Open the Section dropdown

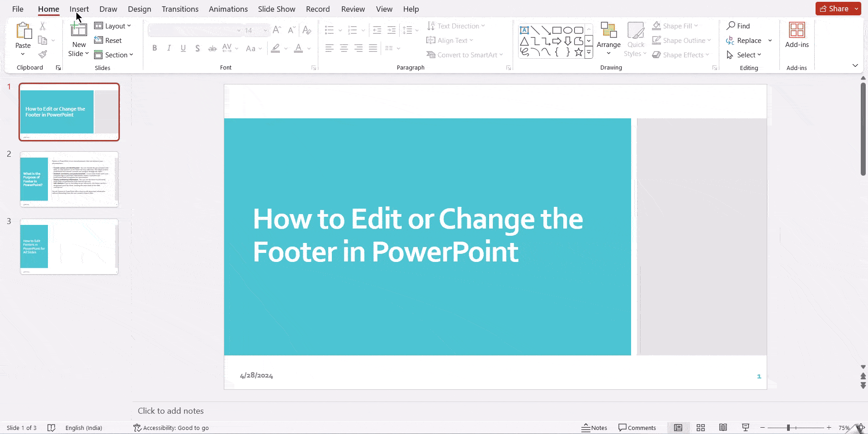(114, 55)
